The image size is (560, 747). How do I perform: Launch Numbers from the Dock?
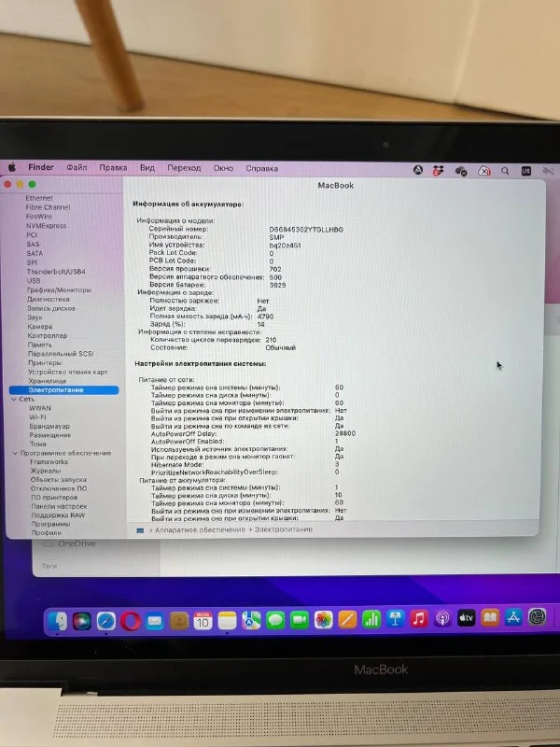pos(371,619)
